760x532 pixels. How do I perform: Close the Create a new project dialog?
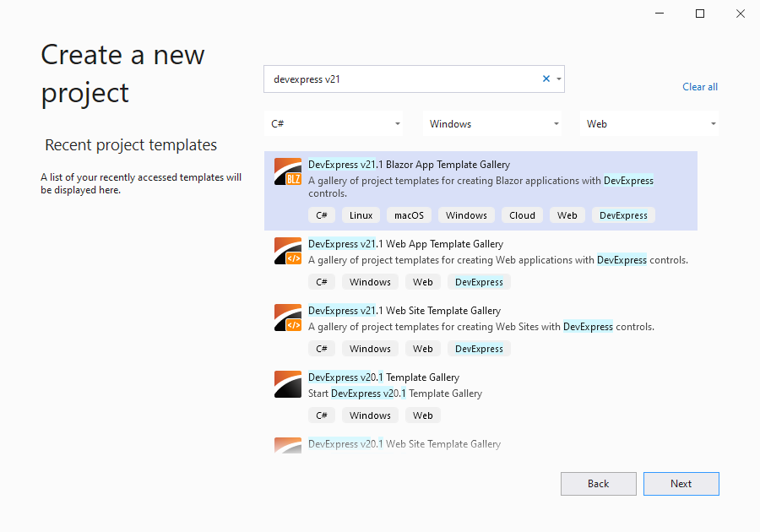coord(740,14)
